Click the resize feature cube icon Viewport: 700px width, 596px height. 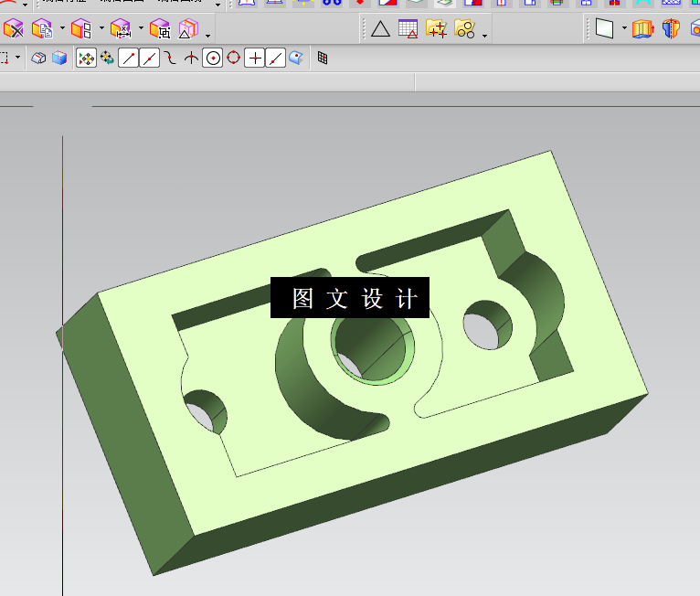click(160, 29)
